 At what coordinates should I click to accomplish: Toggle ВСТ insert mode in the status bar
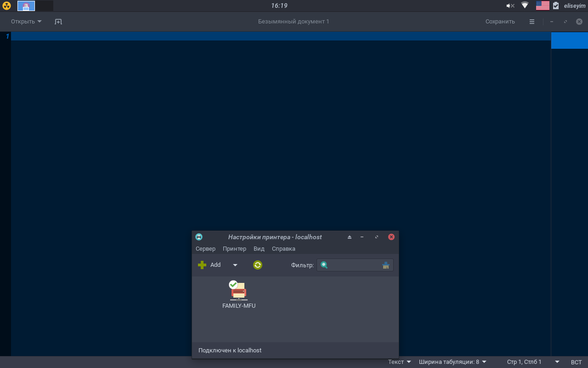click(x=576, y=362)
